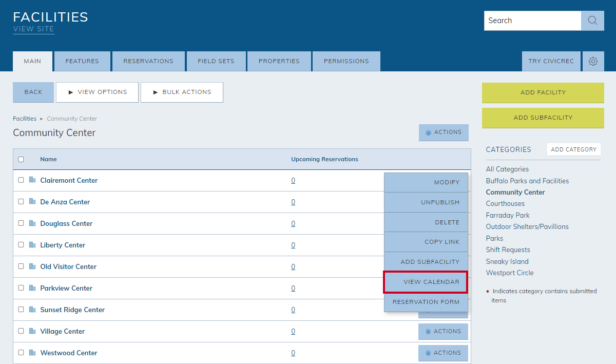Click the yellow Add Subfacility button
The height and width of the screenshot is (364, 616).
543,118
